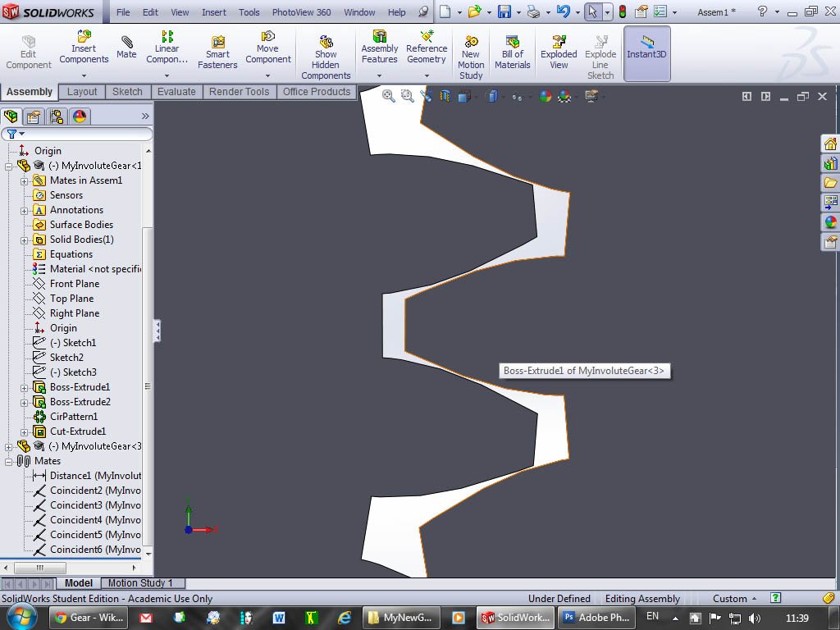
Task: Click the Save icon
Action: [x=504, y=11]
